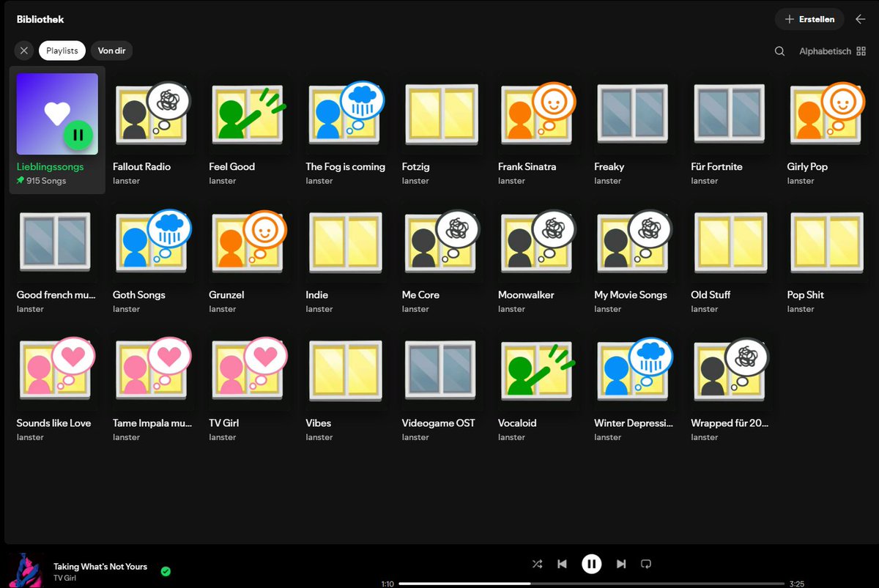The width and height of the screenshot is (879, 588).
Task: Open the Vocaloid playlist cover
Action: pyautogui.click(x=538, y=370)
